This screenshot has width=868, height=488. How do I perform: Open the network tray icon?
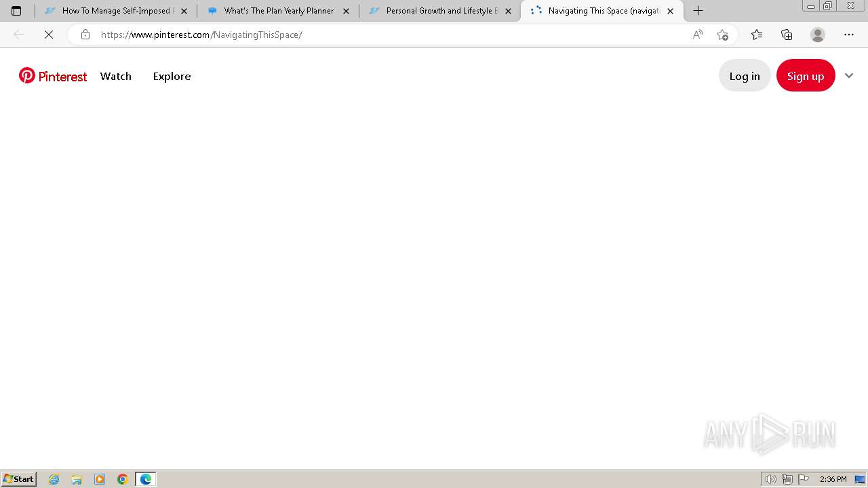[787, 479]
